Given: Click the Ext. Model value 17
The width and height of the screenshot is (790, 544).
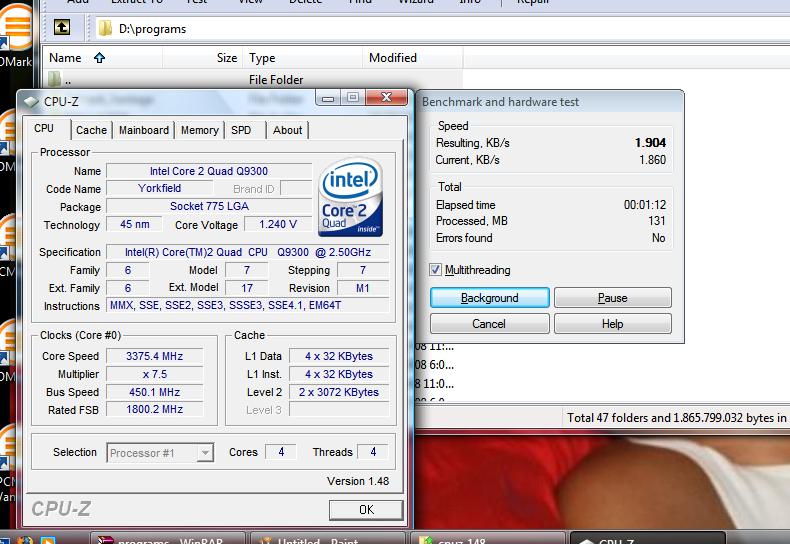Looking at the screenshot, I should click(247, 288).
